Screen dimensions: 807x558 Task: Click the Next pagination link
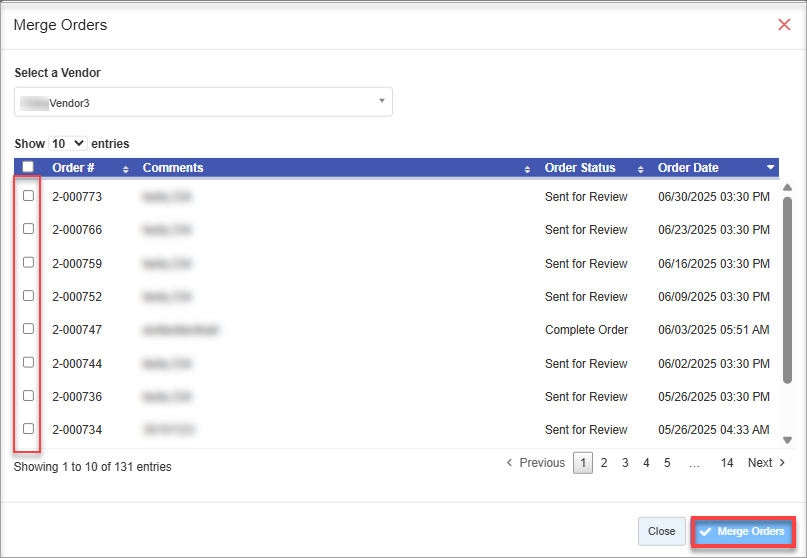coord(767,463)
